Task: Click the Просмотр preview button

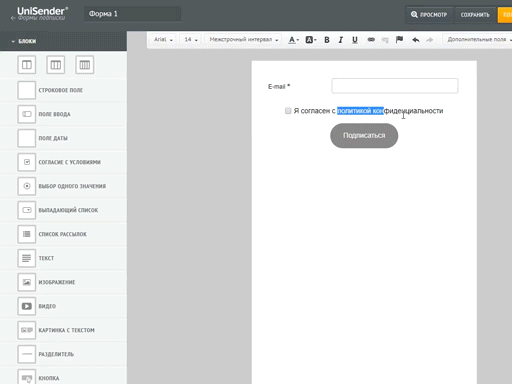Action: (x=429, y=15)
